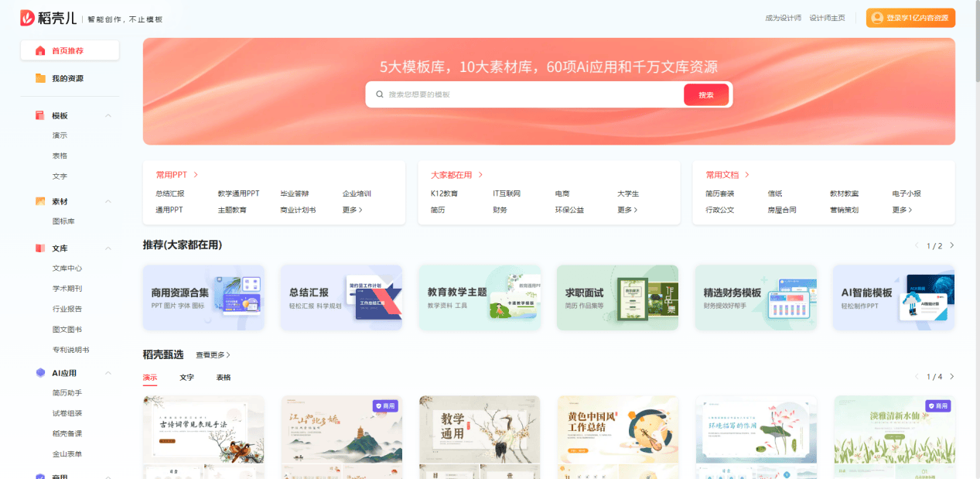Click the 稻壳儿 logo icon
This screenshot has height=479, width=980.
tap(28, 18)
